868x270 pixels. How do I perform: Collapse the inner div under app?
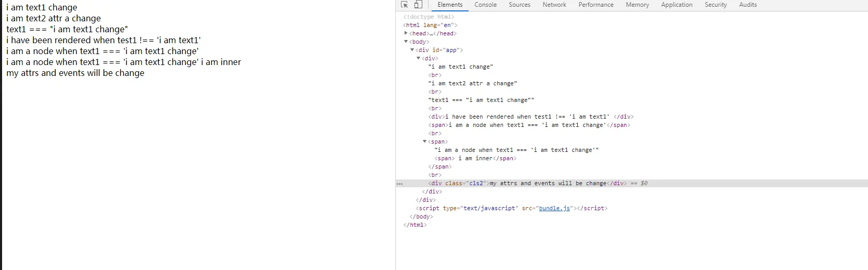[x=419, y=58]
